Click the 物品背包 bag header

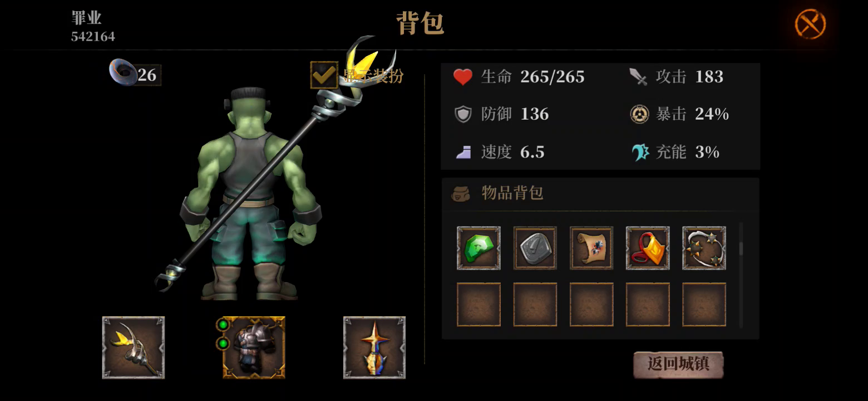tap(497, 193)
